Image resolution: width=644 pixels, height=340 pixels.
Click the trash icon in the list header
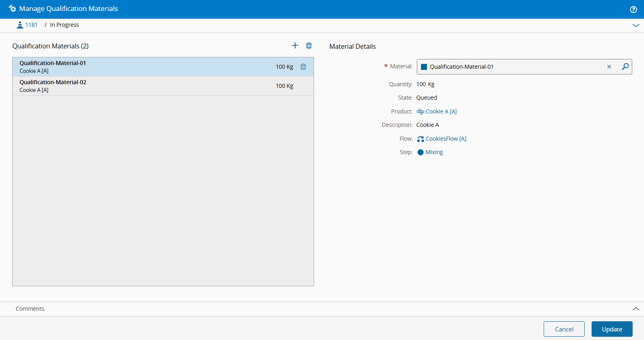pos(309,46)
